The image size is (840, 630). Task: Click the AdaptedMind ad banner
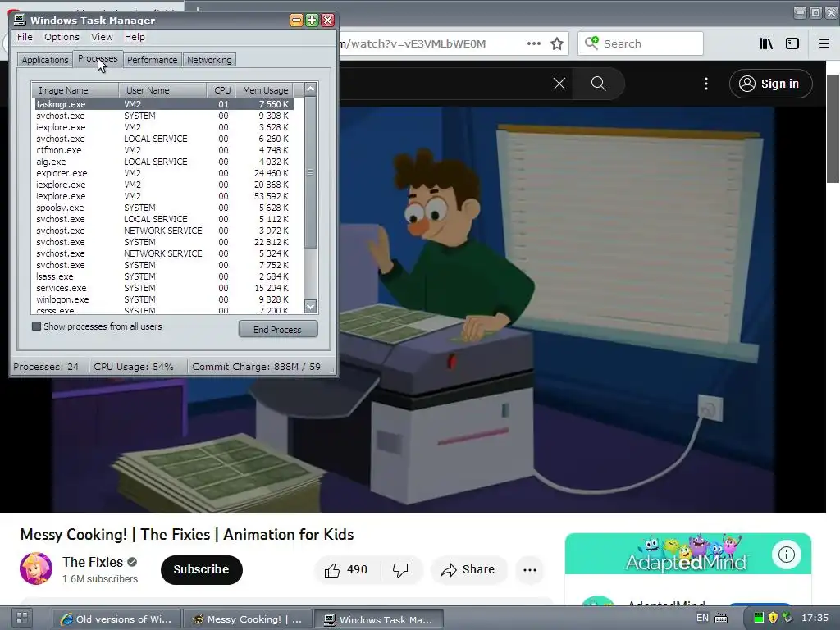click(688, 554)
